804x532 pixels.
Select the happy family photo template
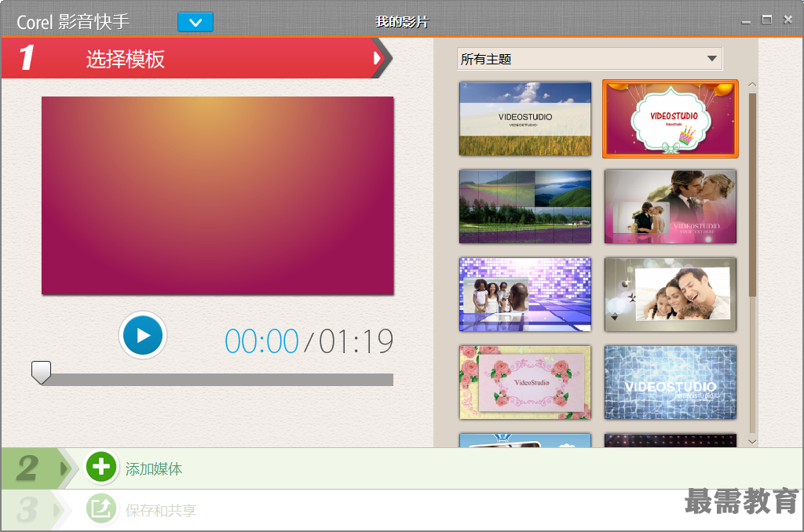pos(671,295)
